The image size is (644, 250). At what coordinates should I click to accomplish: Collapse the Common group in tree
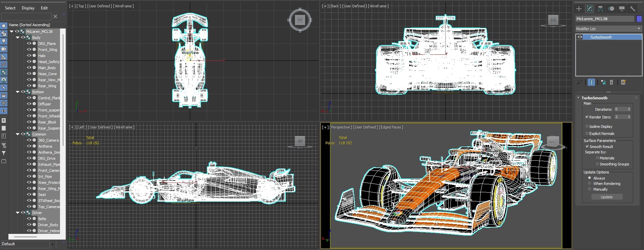(18, 134)
